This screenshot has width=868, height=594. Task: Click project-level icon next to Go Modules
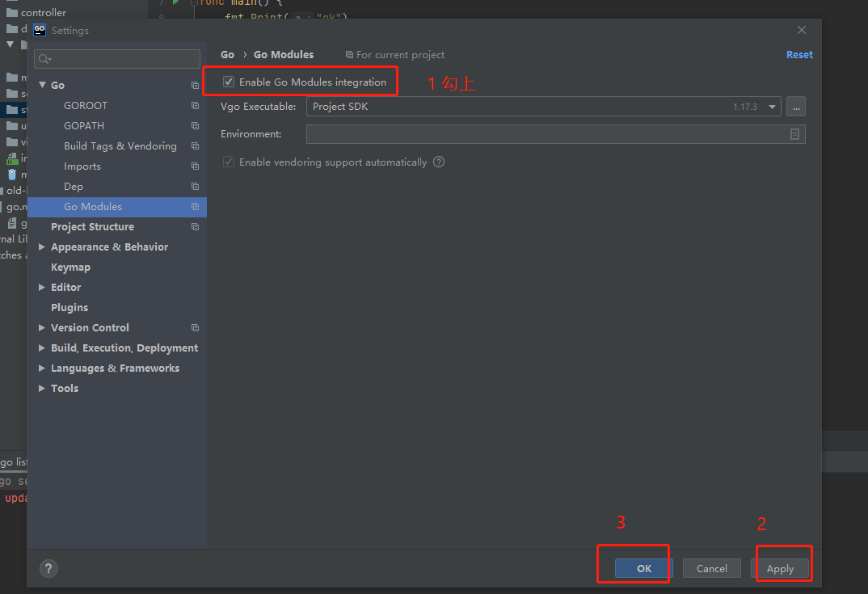(x=195, y=207)
